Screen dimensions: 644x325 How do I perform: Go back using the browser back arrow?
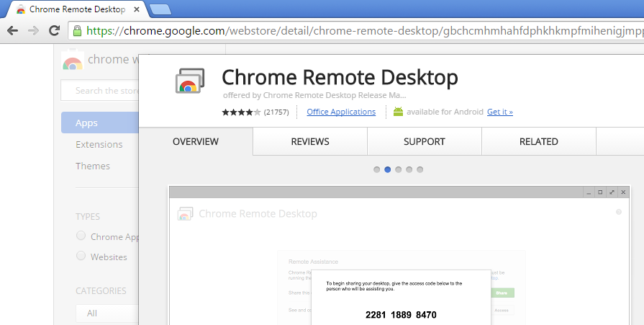click(13, 30)
